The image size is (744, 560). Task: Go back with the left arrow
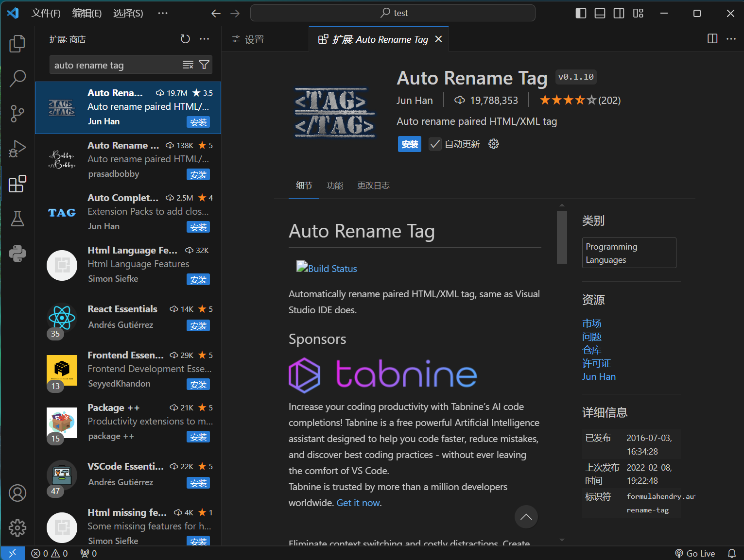coord(216,13)
